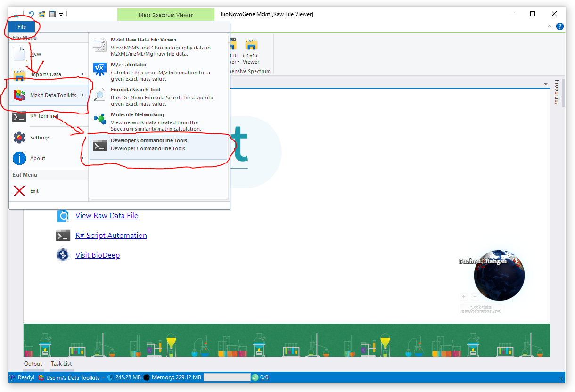Click the Molecule Networking icon

coord(100,119)
